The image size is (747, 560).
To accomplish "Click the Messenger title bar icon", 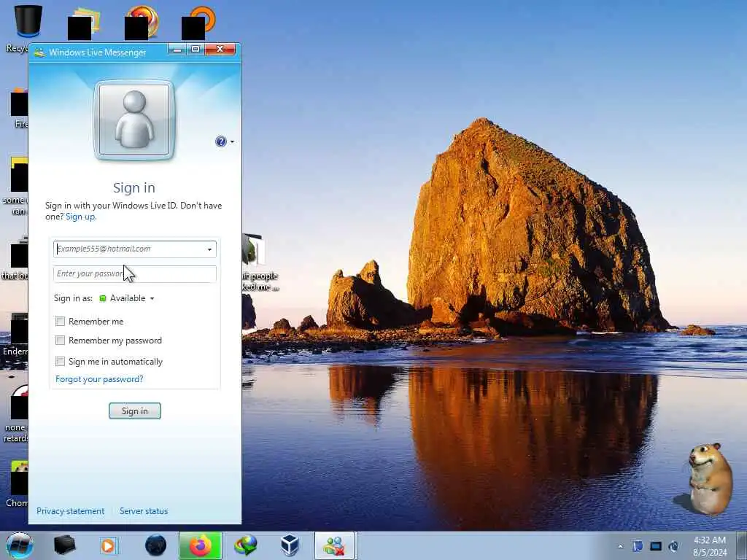I will pyautogui.click(x=39, y=52).
